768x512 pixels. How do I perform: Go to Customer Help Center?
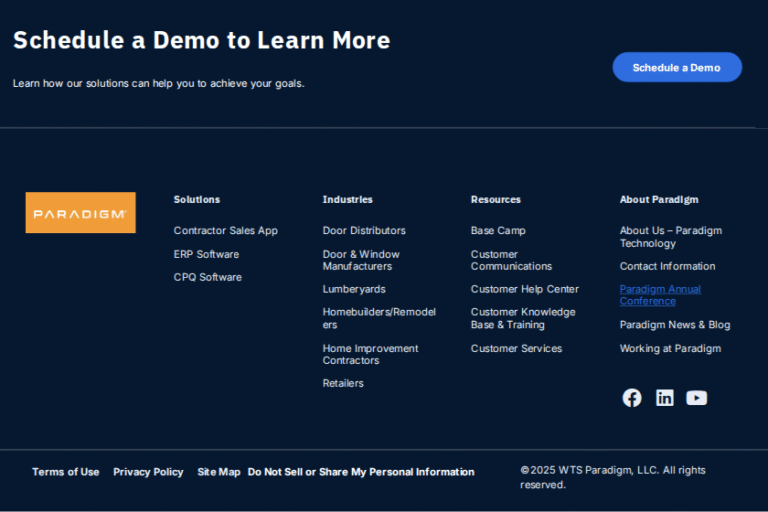click(524, 289)
